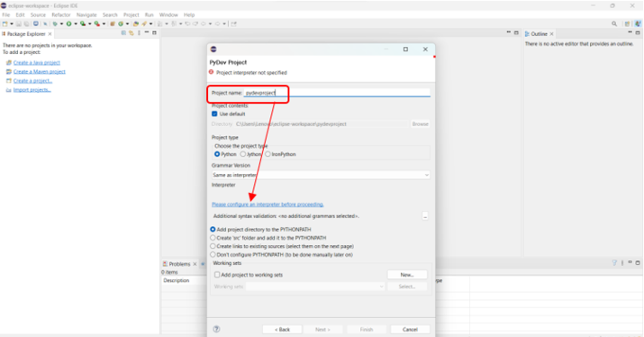Click 'Please configure an interpreter before proceeding' link
The height and width of the screenshot is (337, 644).
268,205
